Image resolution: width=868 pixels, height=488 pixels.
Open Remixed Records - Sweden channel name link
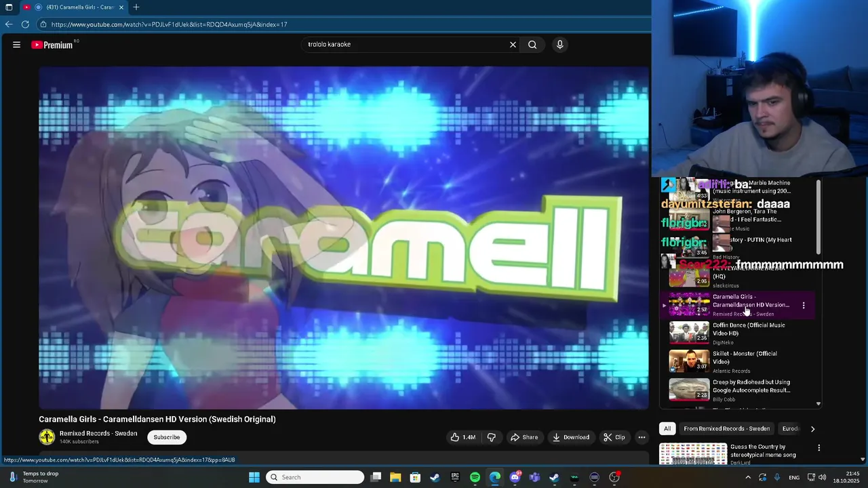click(x=98, y=433)
